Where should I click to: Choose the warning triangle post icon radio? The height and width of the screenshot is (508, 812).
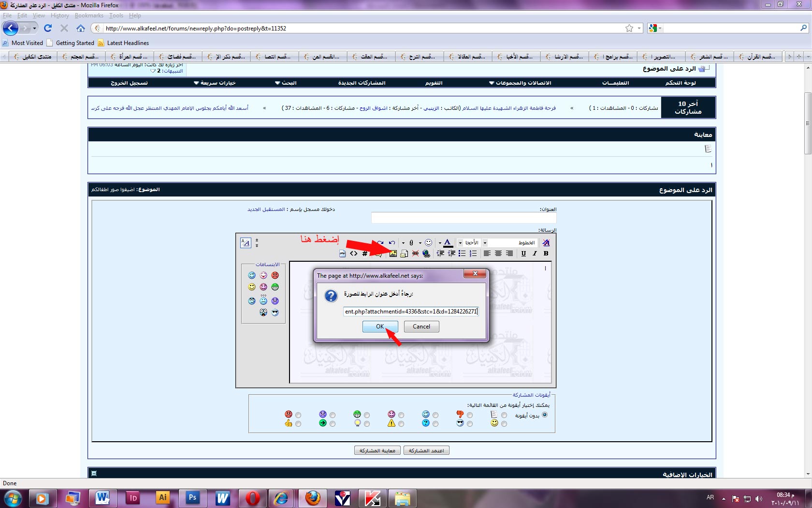(401, 424)
